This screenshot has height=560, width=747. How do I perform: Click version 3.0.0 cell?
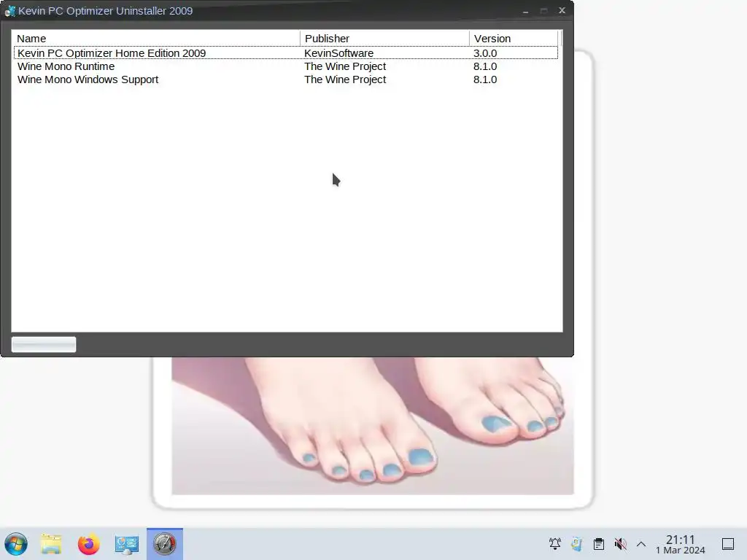click(485, 52)
